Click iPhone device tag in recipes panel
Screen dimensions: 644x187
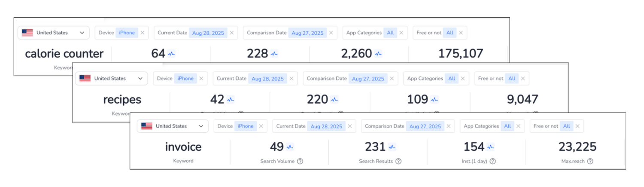pos(185,79)
